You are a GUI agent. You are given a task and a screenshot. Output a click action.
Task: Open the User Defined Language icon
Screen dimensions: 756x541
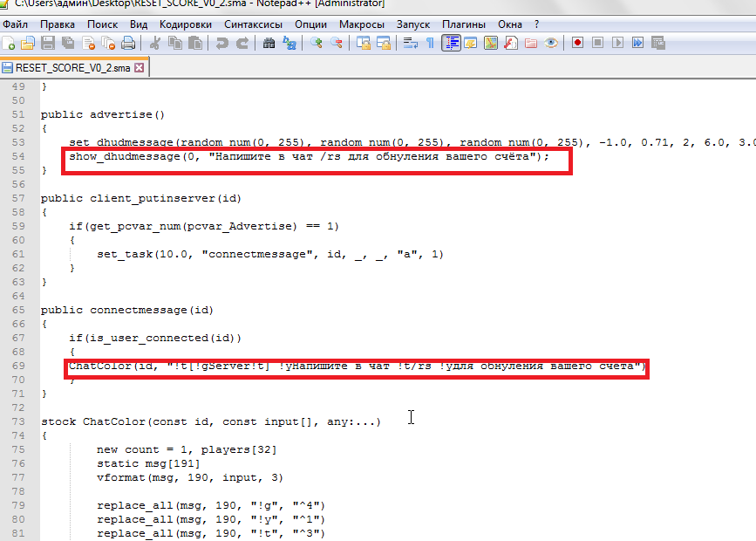tap(471, 44)
